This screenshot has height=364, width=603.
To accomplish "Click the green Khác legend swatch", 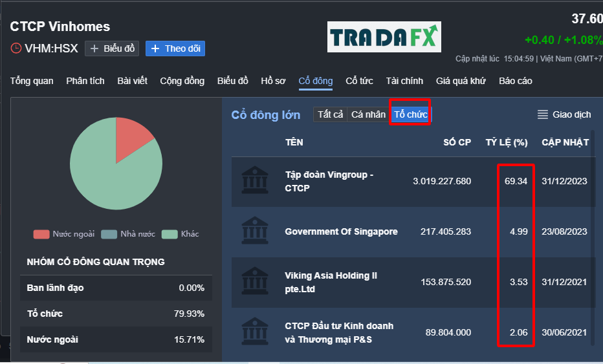I will click(170, 234).
